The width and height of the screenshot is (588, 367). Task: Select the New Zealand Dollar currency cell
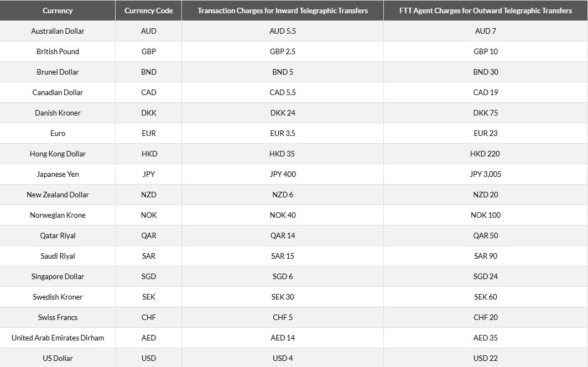[58, 195]
